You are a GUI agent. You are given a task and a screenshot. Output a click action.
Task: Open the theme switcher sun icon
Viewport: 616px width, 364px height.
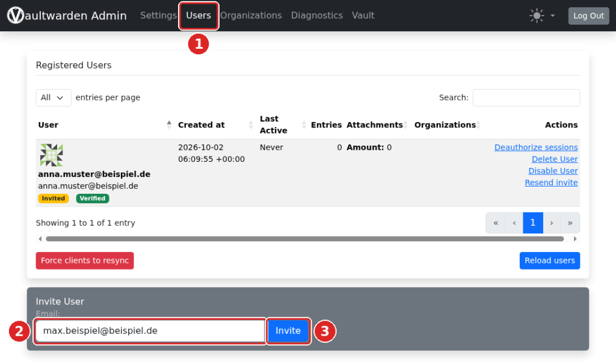(537, 16)
